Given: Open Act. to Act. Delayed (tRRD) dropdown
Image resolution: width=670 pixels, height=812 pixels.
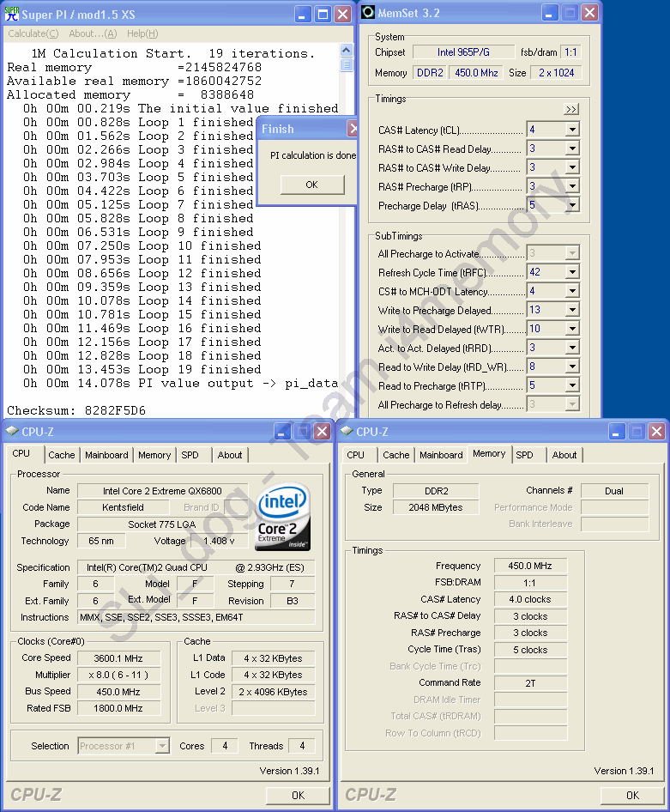Looking at the screenshot, I should click(x=572, y=348).
